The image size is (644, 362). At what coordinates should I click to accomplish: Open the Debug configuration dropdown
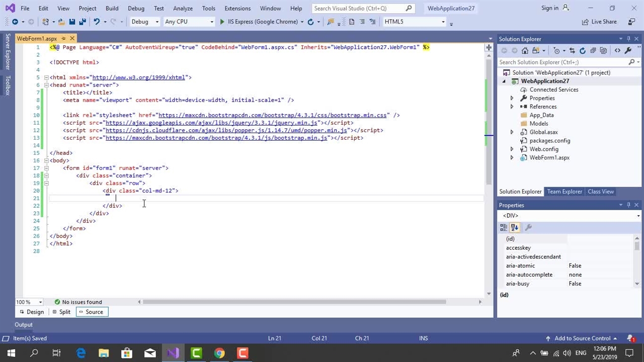pos(145,22)
